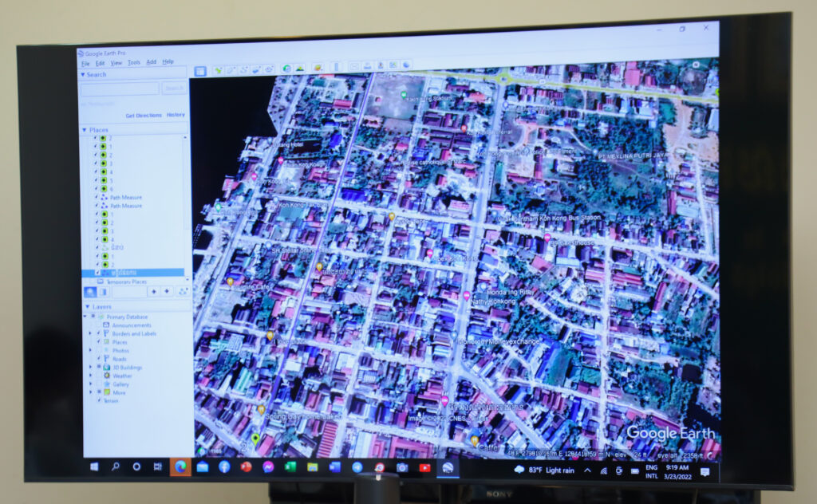Click the History link

(176, 115)
